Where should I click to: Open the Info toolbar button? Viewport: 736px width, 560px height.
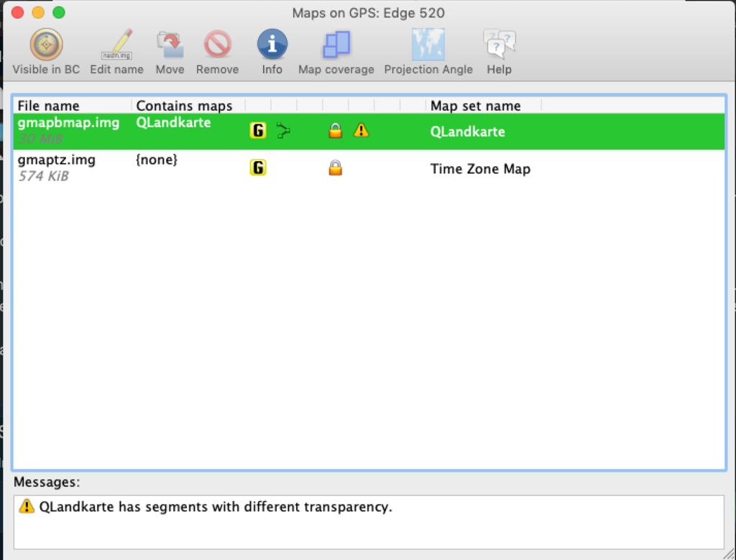tap(272, 45)
